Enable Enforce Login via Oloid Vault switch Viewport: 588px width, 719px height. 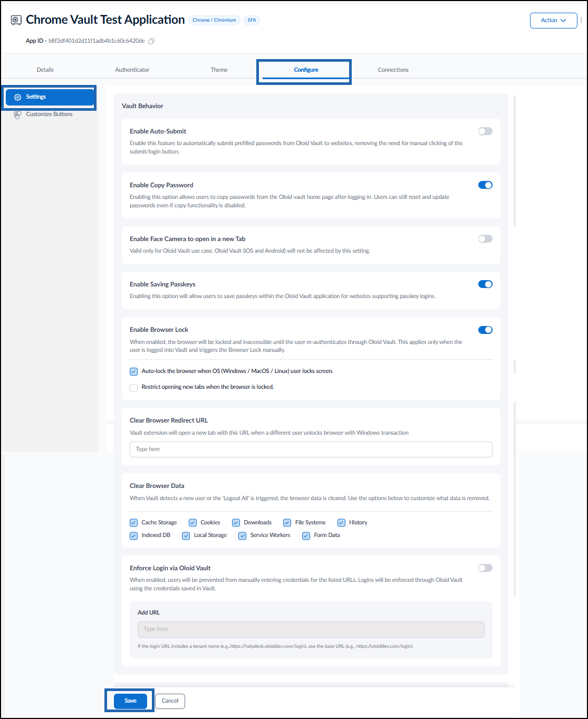[485, 568]
